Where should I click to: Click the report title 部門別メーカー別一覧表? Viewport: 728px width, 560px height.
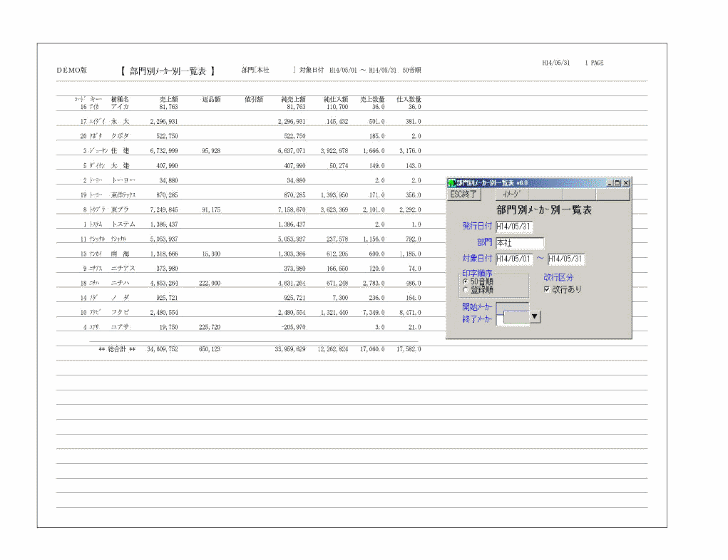click(168, 71)
